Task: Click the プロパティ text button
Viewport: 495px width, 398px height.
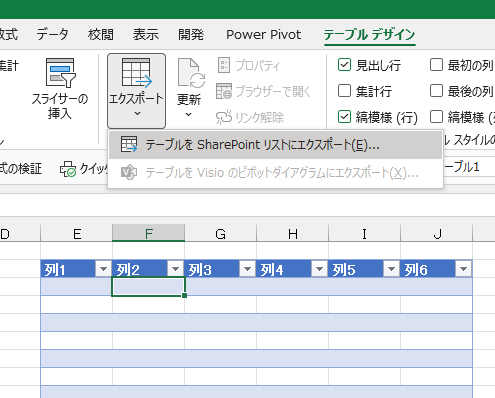Action: click(258, 65)
